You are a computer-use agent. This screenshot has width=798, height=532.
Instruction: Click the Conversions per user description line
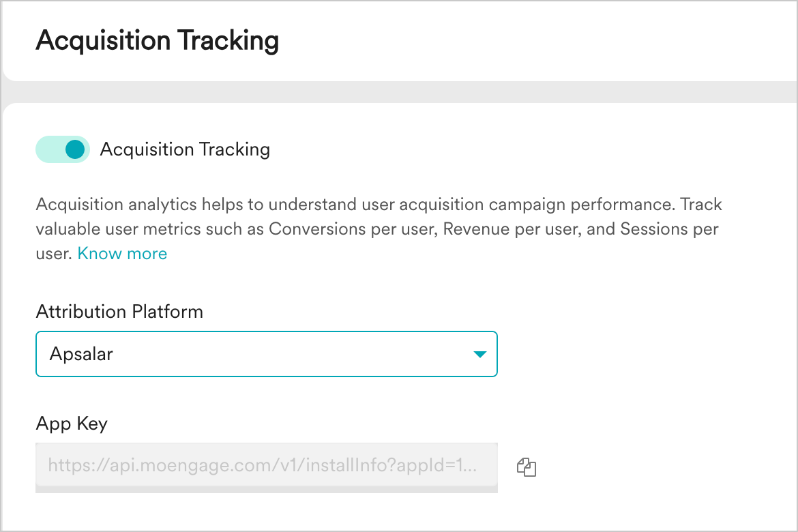tap(377, 229)
